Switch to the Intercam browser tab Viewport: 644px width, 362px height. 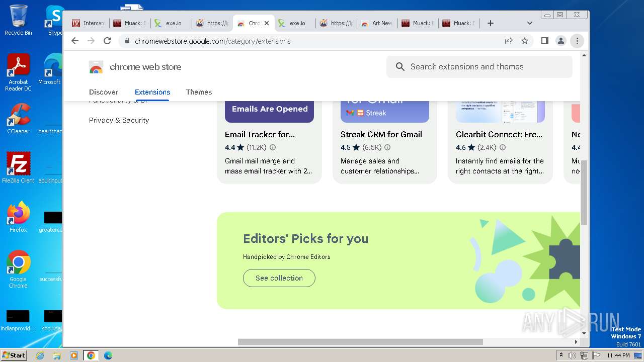pos(88,23)
